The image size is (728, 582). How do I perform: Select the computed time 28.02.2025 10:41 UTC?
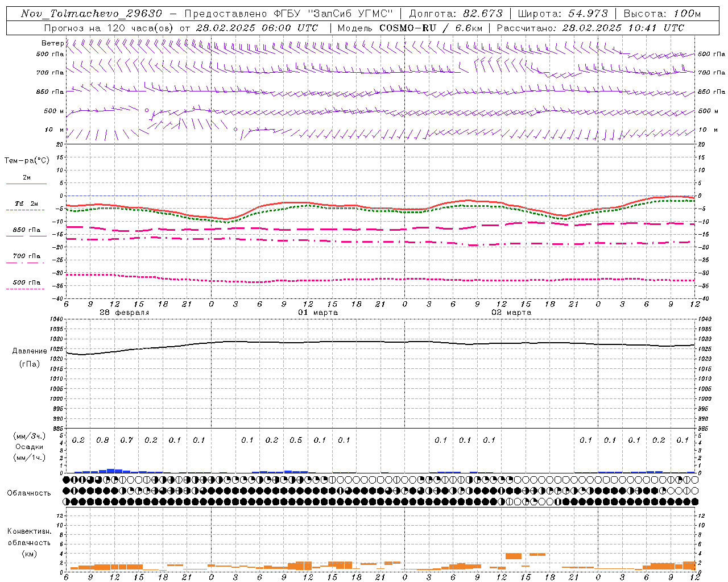[623, 28]
